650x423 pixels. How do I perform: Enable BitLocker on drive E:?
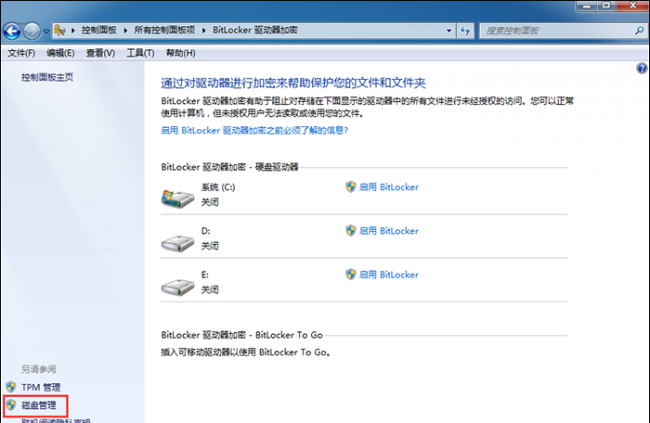[389, 275]
